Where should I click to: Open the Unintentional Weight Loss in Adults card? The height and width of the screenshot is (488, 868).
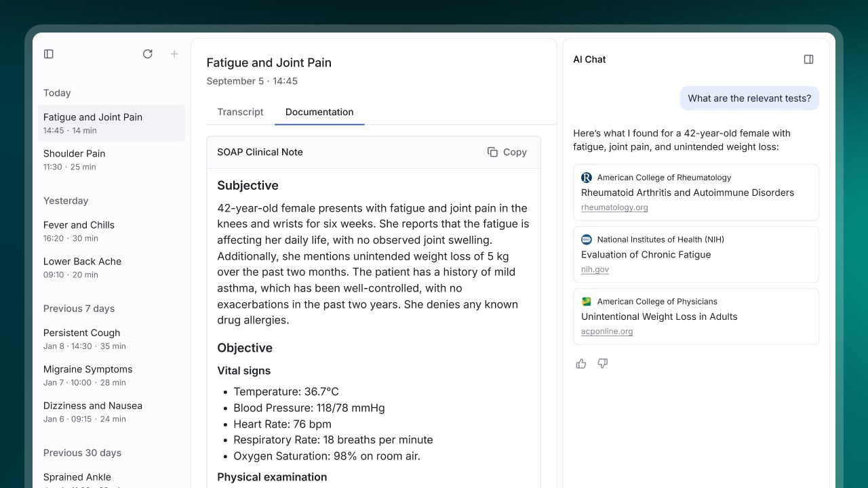pyautogui.click(x=696, y=317)
